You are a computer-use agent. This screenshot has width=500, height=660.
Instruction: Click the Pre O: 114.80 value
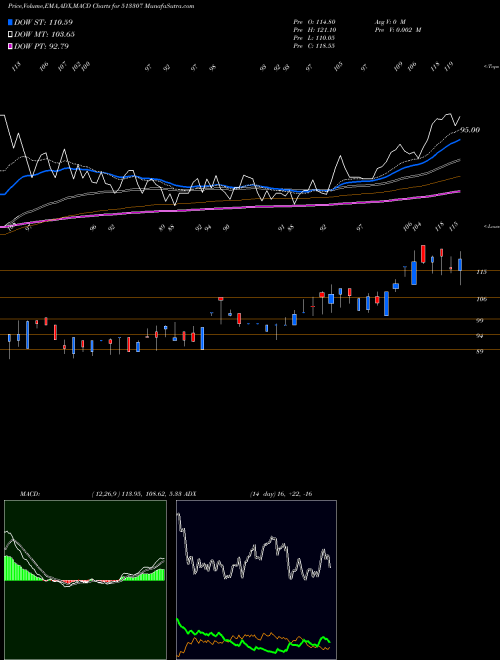click(314, 22)
